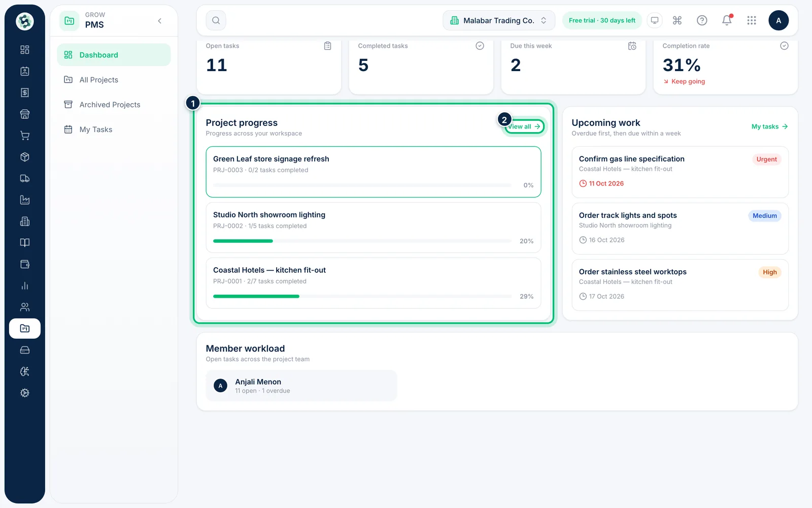Screen dimensions: 812x508
Task: Open Archived Projects in the sidebar
Action: coord(114,105)
